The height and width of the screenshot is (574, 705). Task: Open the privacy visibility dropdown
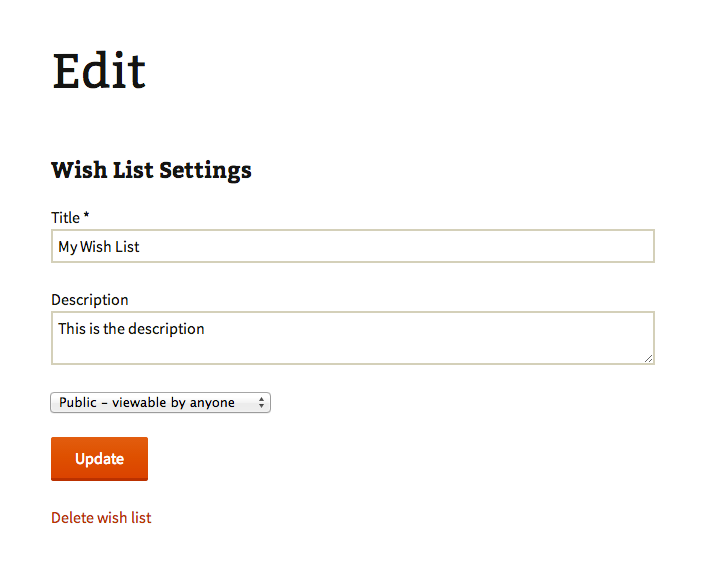pyautogui.click(x=160, y=403)
